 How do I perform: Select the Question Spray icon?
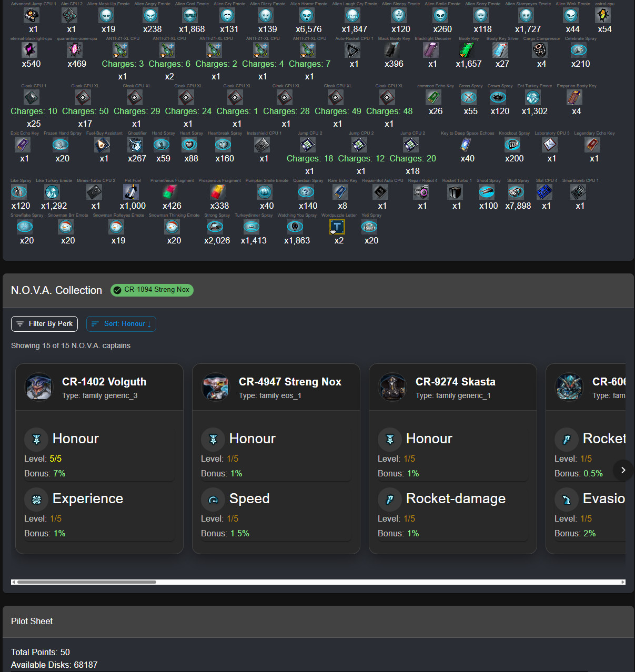click(x=306, y=192)
